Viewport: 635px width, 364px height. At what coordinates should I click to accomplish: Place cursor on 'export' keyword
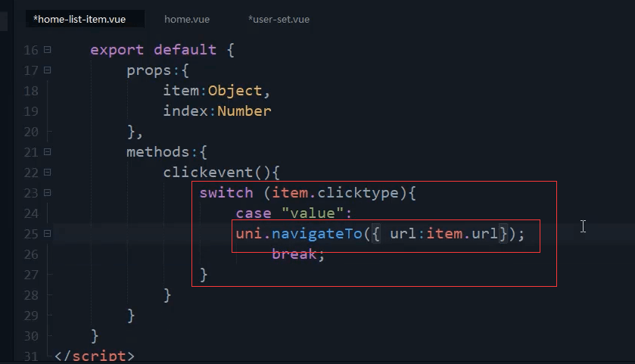117,50
